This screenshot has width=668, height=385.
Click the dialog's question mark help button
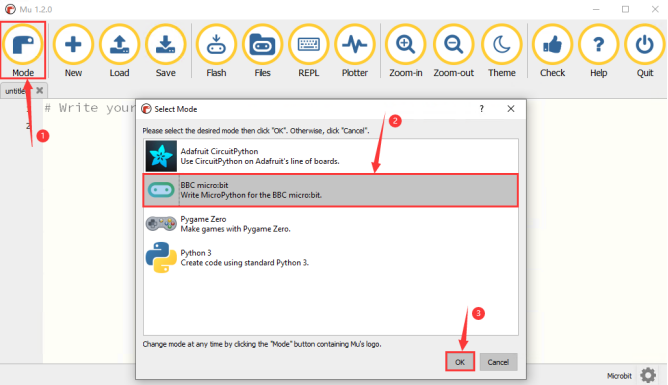point(482,109)
